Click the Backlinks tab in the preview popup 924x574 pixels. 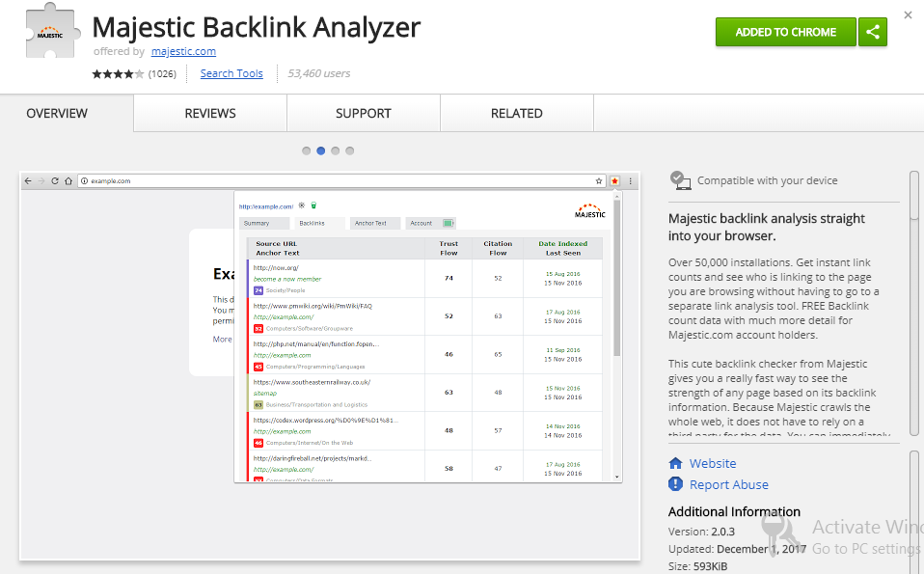319,224
